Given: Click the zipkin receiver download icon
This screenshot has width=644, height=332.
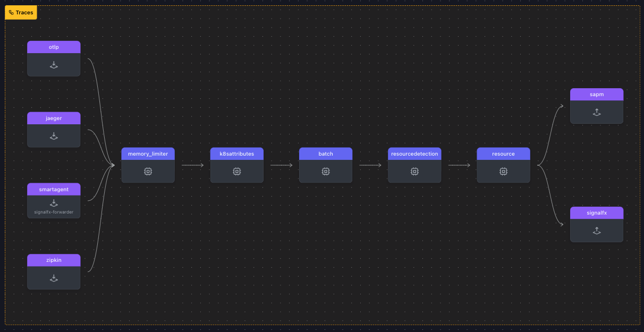Looking at the screenshot, I should [x=54, y=278].
